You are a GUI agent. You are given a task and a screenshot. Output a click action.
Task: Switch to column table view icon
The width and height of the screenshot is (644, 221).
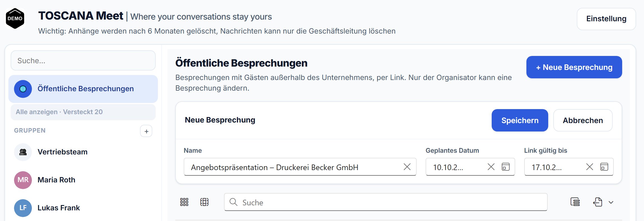coord(204,202)
